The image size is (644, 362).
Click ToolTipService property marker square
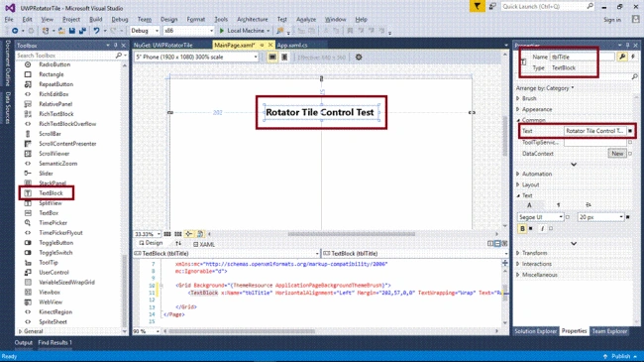(x=630, y=143)
